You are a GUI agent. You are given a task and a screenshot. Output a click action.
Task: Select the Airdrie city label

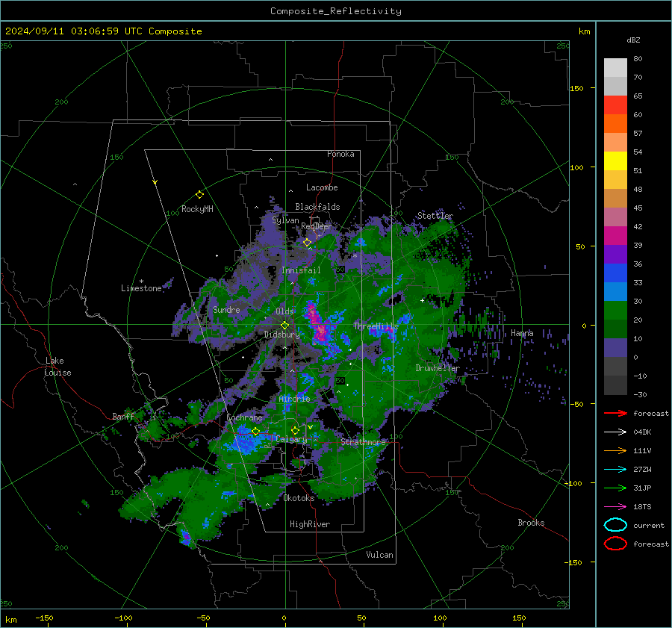[294, 399]
